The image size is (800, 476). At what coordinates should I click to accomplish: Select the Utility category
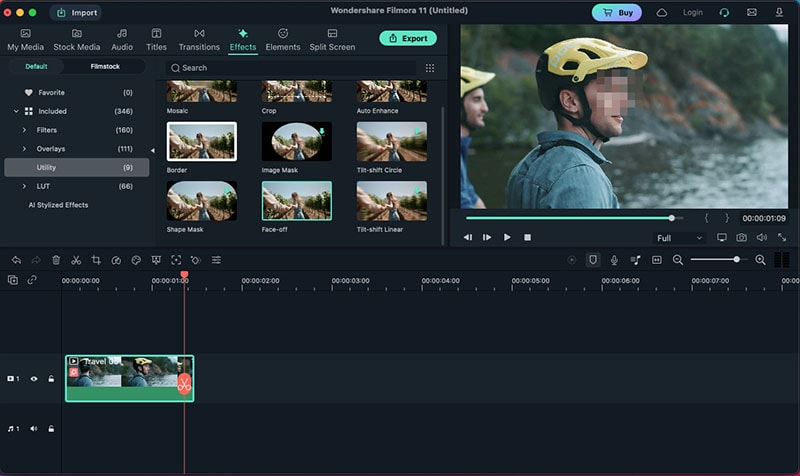click(x=77, y=167)
